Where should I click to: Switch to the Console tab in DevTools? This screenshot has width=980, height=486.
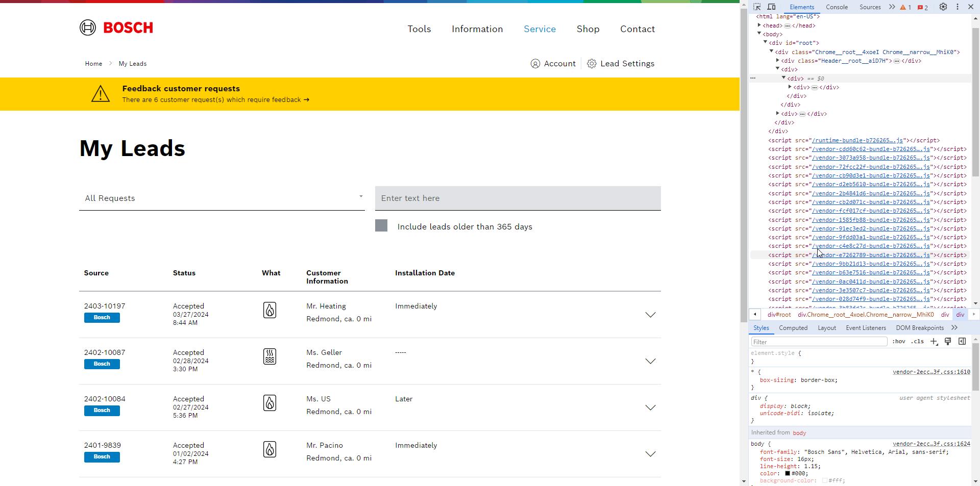point(837,7)
